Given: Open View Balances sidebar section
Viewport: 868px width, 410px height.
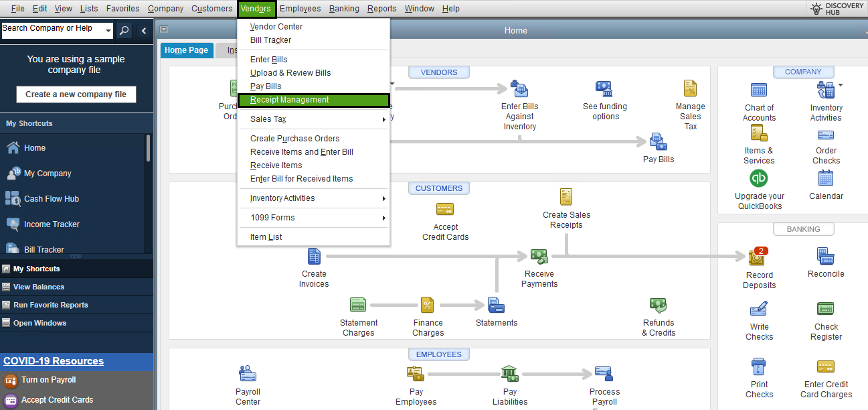Looking at the screenshot, I should pos(76,287).
